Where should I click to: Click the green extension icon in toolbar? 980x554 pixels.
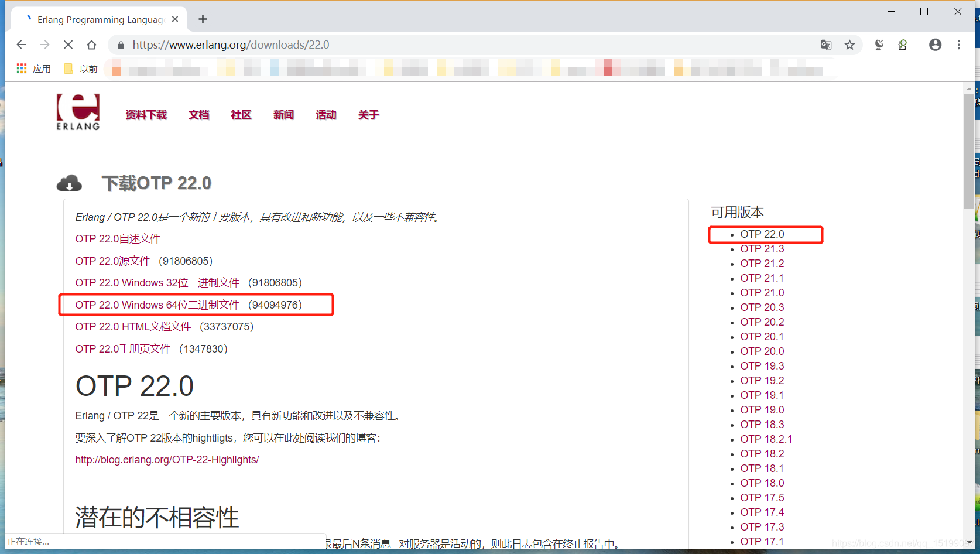click(902, 45)
